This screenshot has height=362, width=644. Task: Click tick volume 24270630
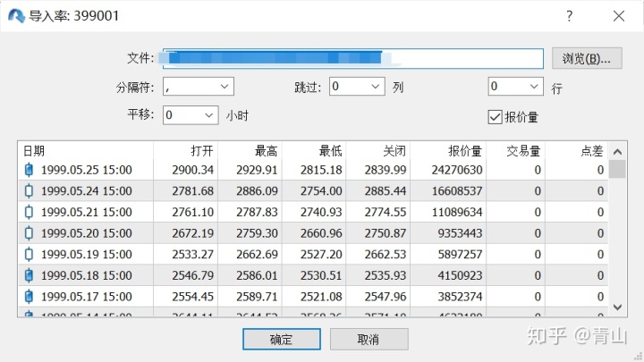point(457,170)
